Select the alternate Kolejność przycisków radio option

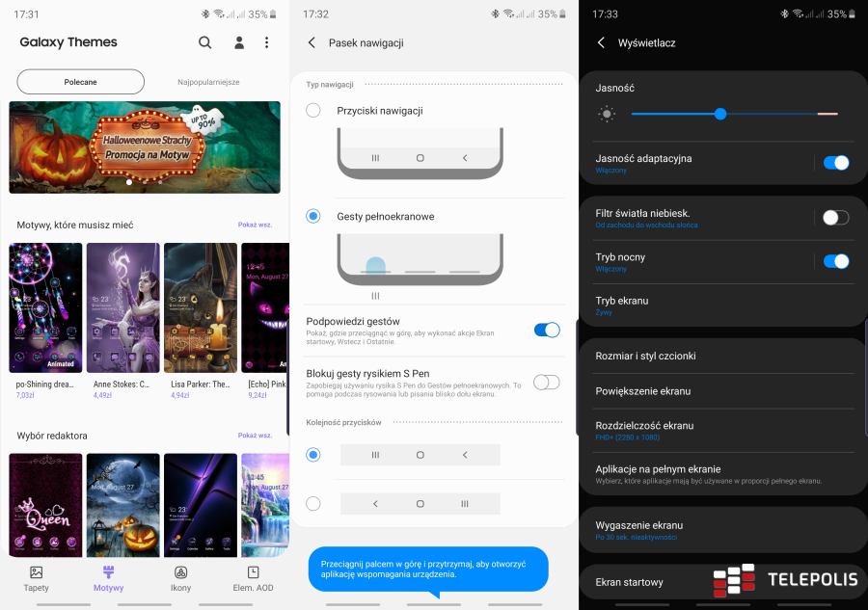point(312,503)
